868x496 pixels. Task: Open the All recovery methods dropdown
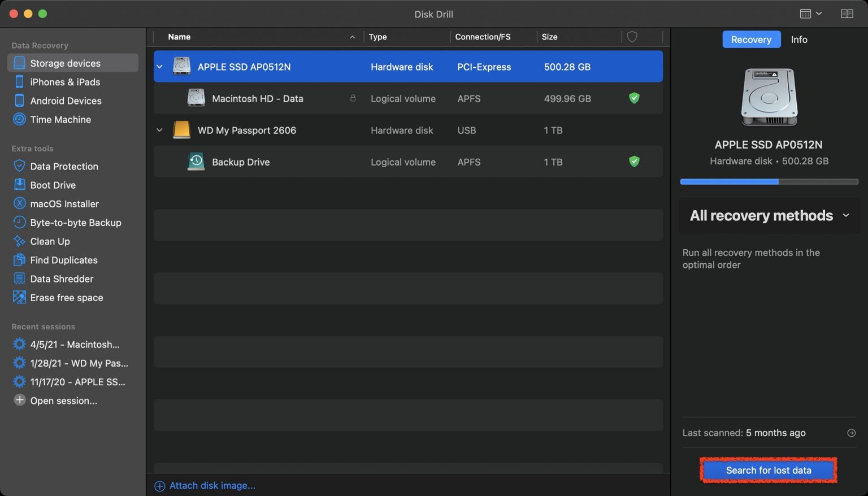click(769, 215)
